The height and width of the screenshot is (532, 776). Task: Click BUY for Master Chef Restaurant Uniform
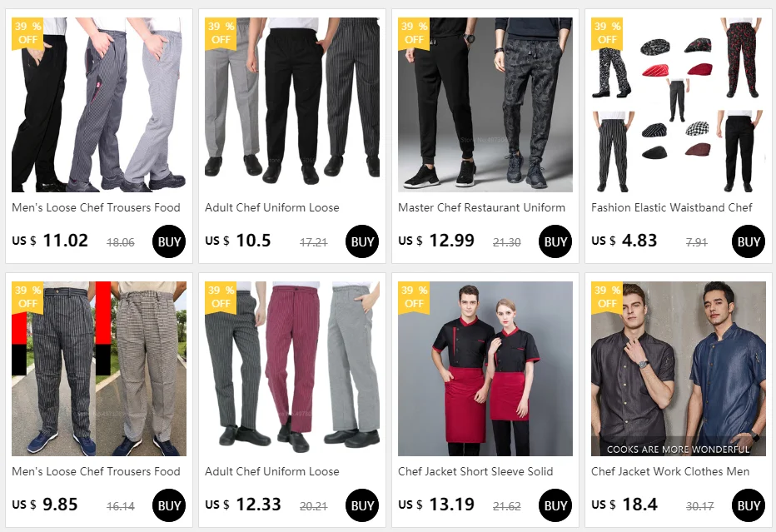(555, 241)
